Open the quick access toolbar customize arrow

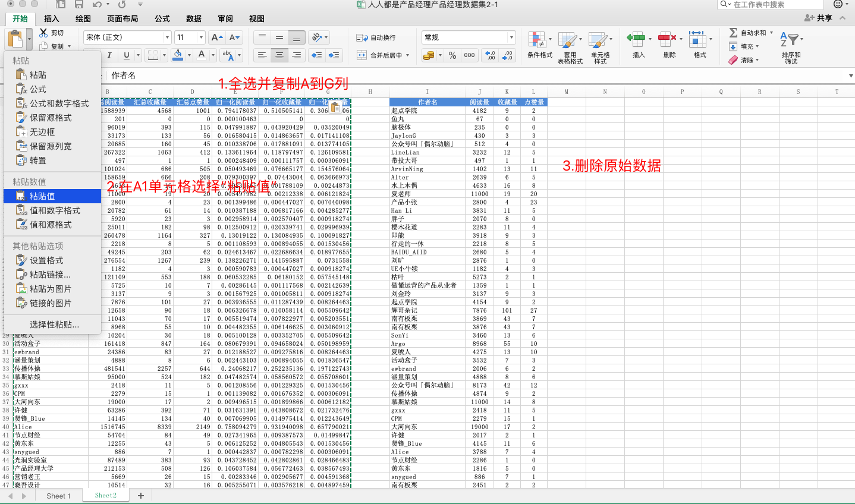(x=139, y=5)
